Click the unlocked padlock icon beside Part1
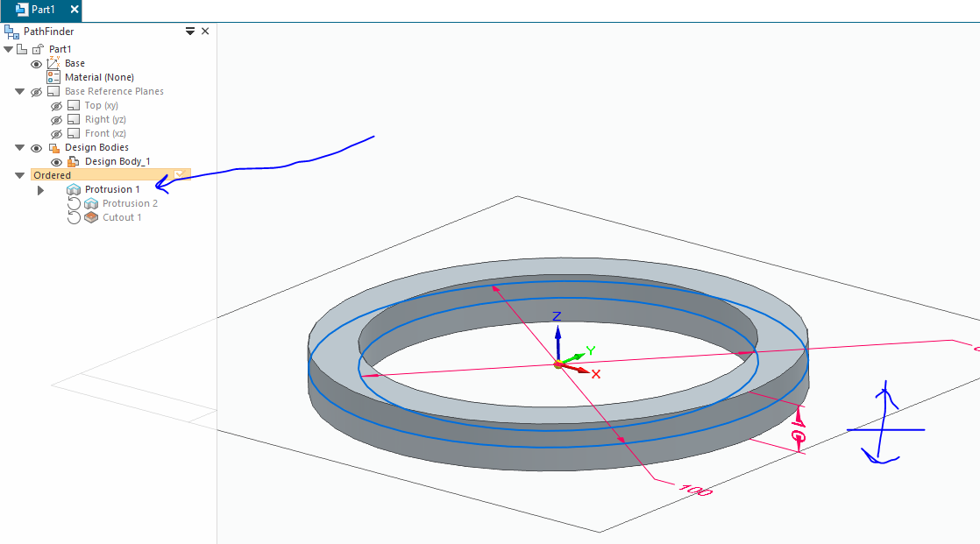This screenshot has width=980, height=544. pos(38,49)
